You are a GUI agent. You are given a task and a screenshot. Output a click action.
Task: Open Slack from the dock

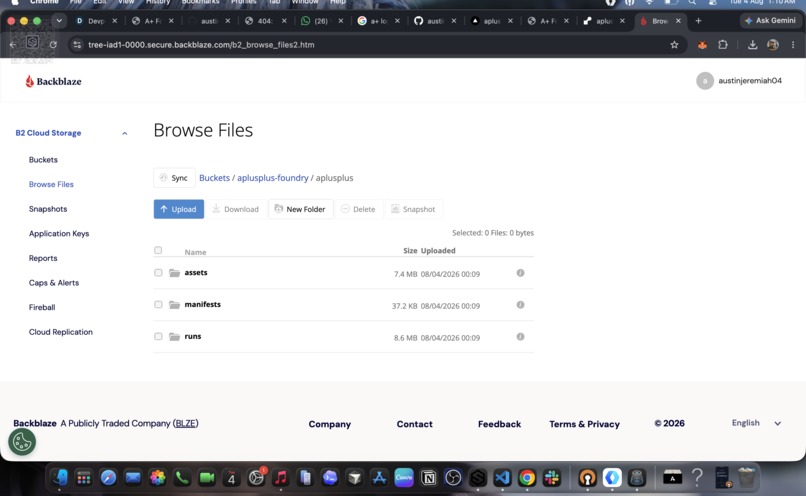(x=552, y=477)
